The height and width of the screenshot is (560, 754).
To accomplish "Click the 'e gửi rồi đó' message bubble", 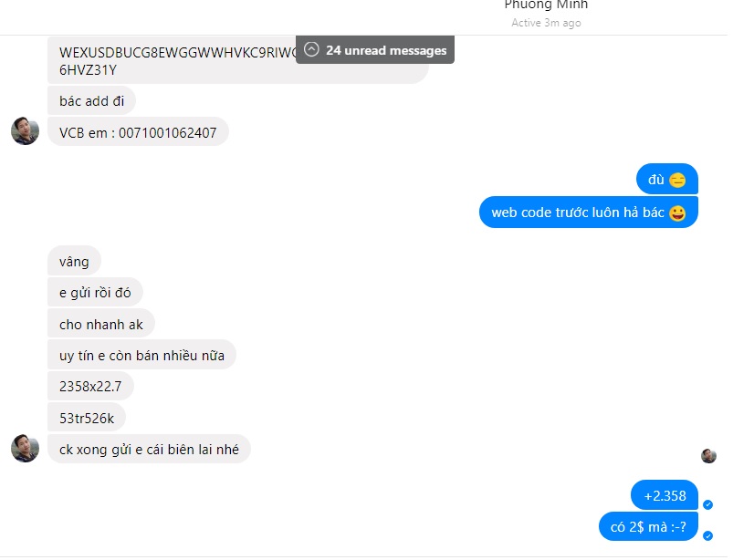I will click(x=95, y=292).
